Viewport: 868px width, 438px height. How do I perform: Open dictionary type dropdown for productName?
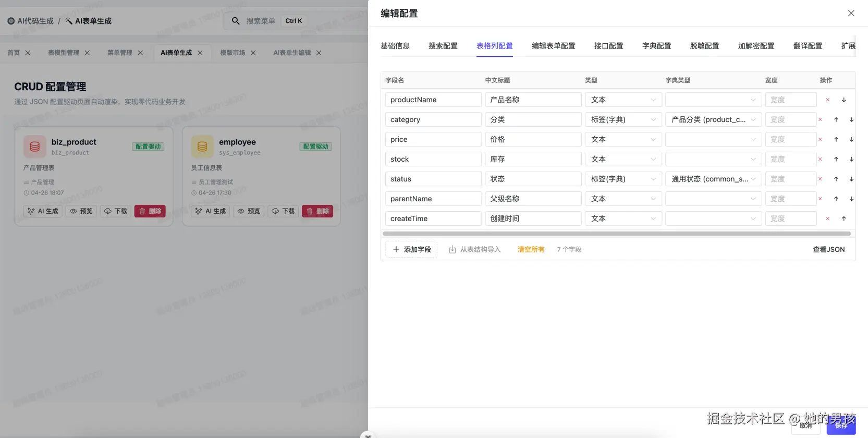pos(713,100)
